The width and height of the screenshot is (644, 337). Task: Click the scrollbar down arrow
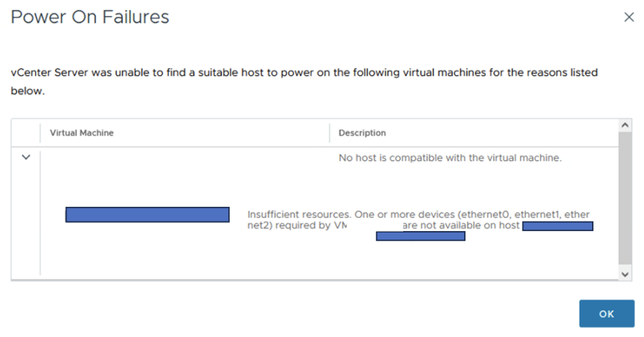(x=625, y=272)
